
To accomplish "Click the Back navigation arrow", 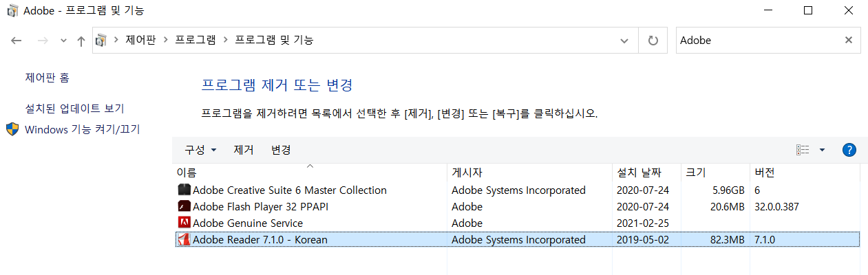I will point(17,41).
